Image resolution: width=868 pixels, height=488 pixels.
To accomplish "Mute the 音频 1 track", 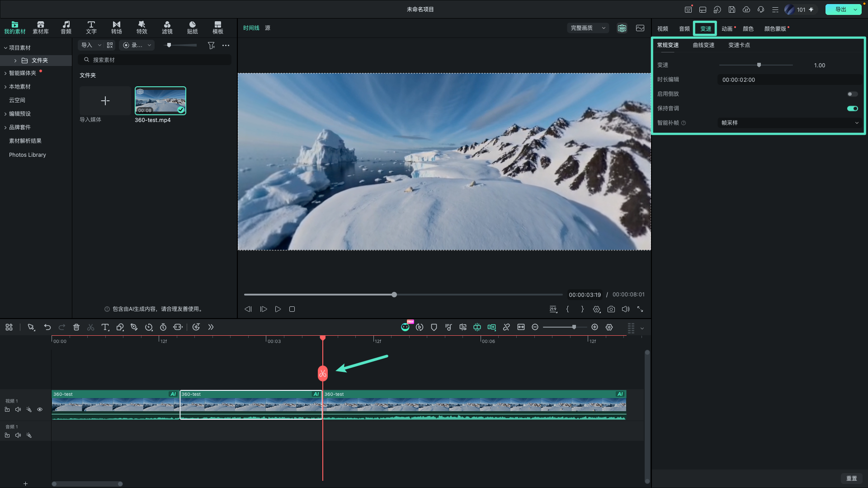I will pos(18,435).
